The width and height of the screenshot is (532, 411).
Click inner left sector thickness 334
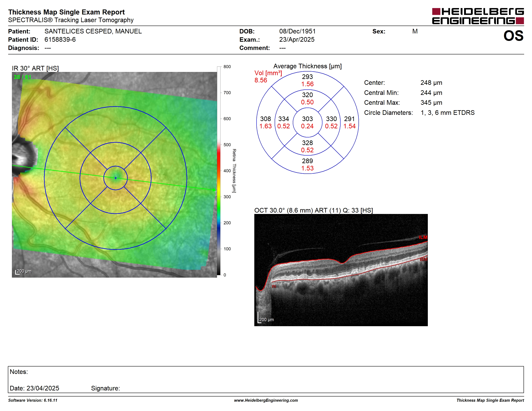tap(284, 119)
